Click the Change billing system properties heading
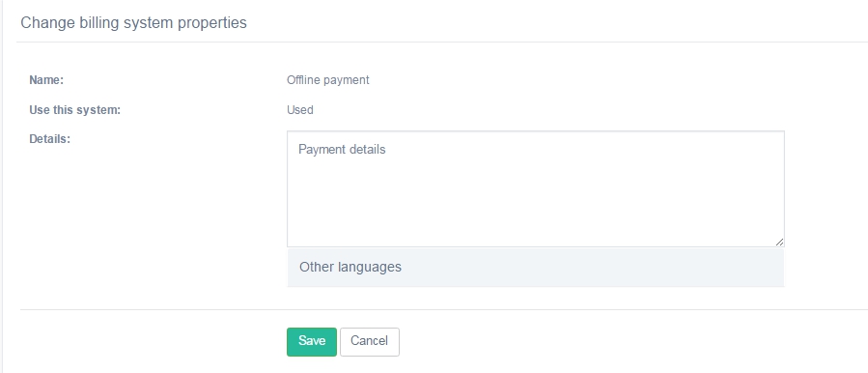Image resolution: width=868 pixels, height=373 pixels. pyautogui.click(x=133, y=23)
